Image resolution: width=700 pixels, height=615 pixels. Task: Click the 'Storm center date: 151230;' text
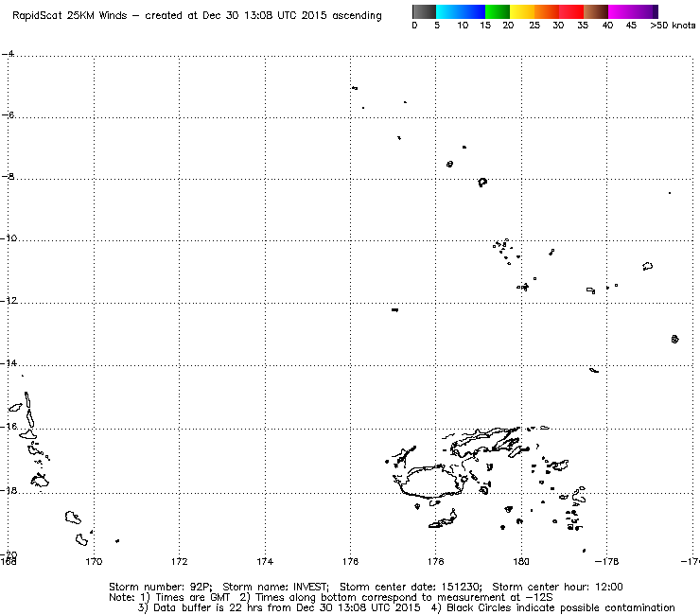[411, 587]
